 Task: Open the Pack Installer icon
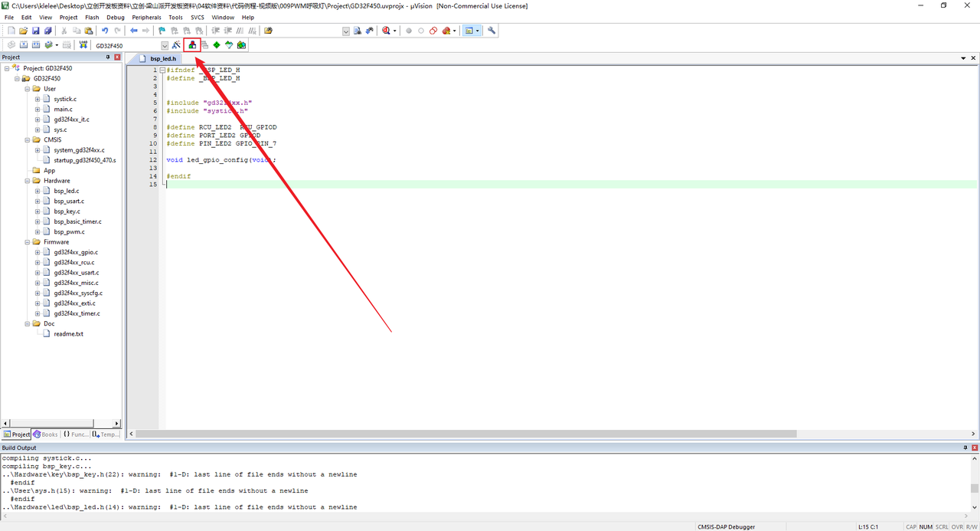[241, 45]
